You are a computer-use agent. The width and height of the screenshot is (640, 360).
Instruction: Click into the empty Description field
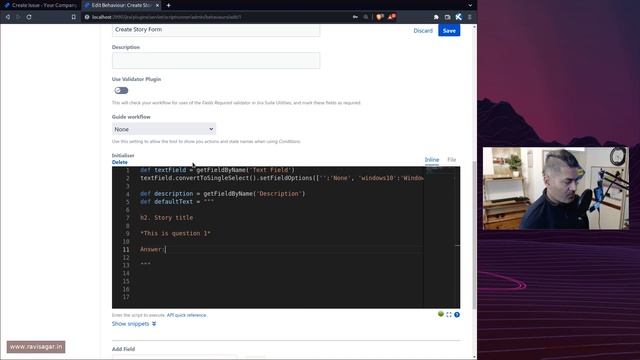click(x=216, y=60)
